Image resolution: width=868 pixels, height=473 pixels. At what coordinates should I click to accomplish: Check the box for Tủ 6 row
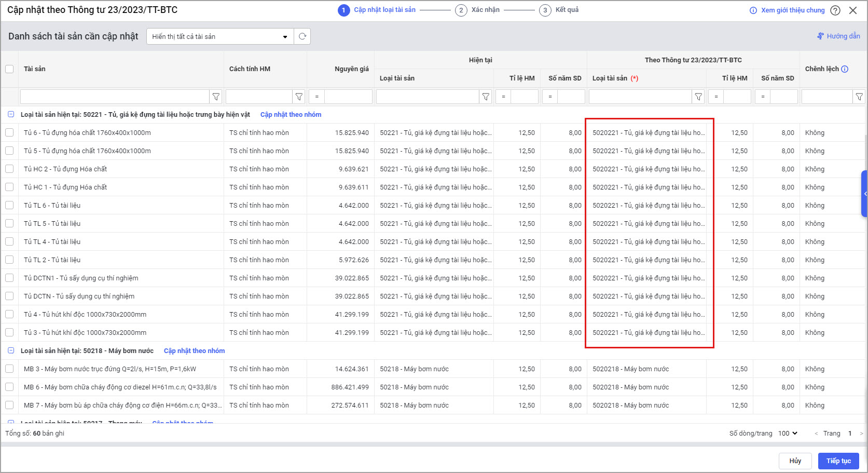click(9, 133)
